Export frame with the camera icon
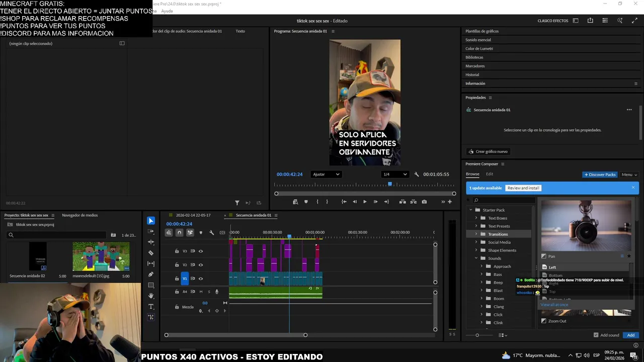644x362 pixels. point(424,202)
